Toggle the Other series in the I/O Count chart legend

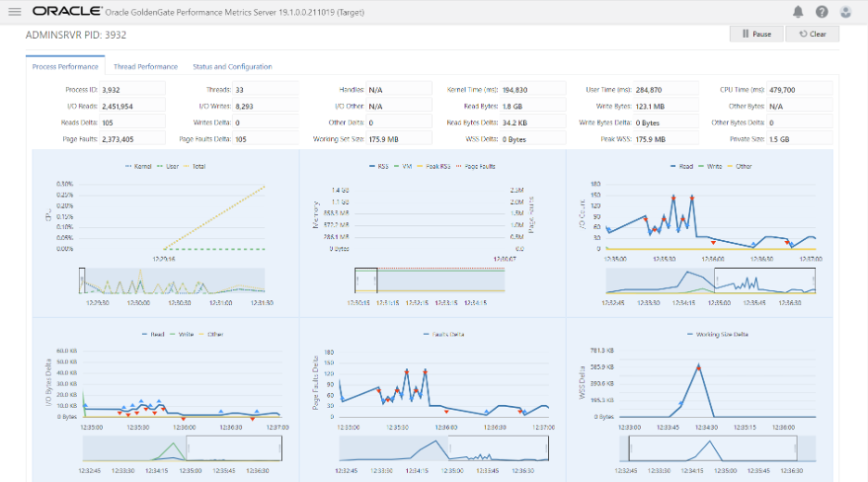pyautogui.click(x=740, y=166)
